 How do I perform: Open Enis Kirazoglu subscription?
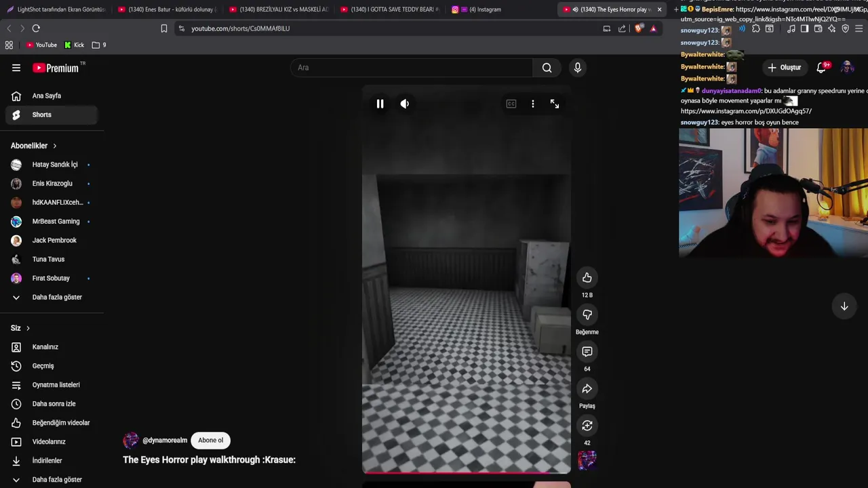tap(52, 184)
